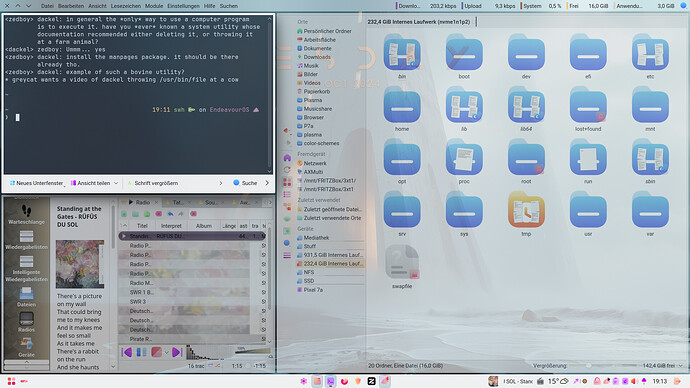
Task: Open the Datei menu
Action: pyautogui.click(x=47, y=6)
